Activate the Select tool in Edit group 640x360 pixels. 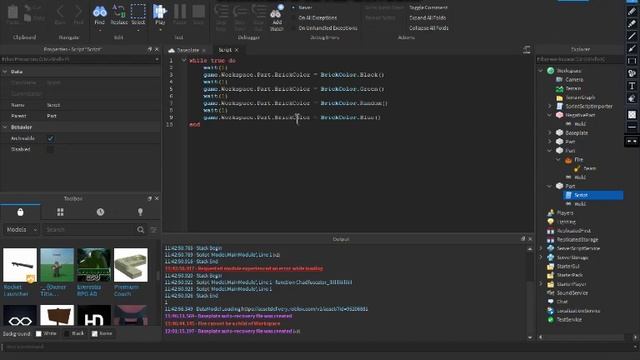(138, 15)
